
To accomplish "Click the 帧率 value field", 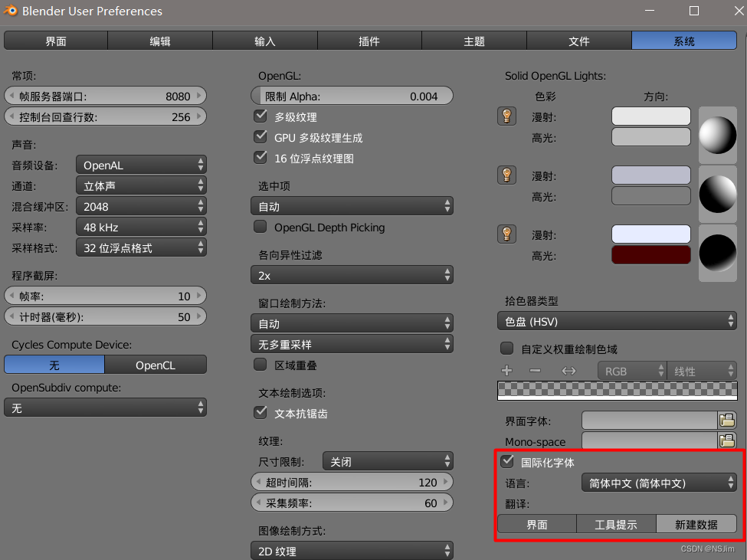I will pos(105,296).
